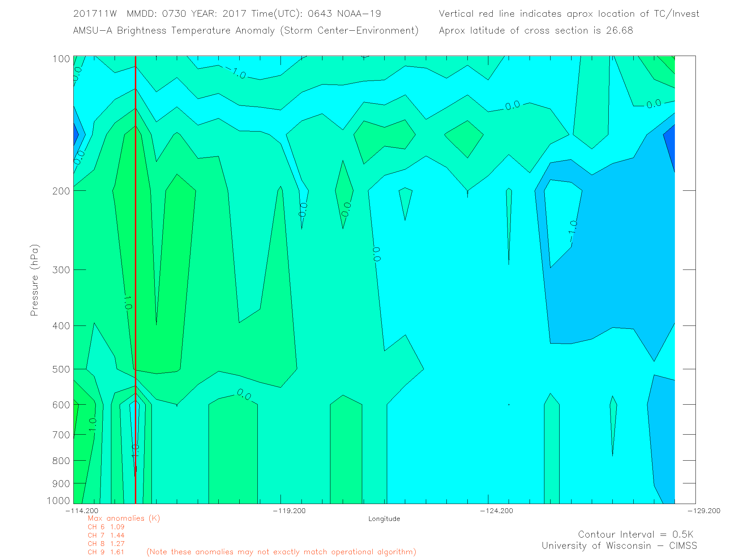Click the 500 hPa pressure tick label
This screenshot has height=560, width=732.
[61, 369]
